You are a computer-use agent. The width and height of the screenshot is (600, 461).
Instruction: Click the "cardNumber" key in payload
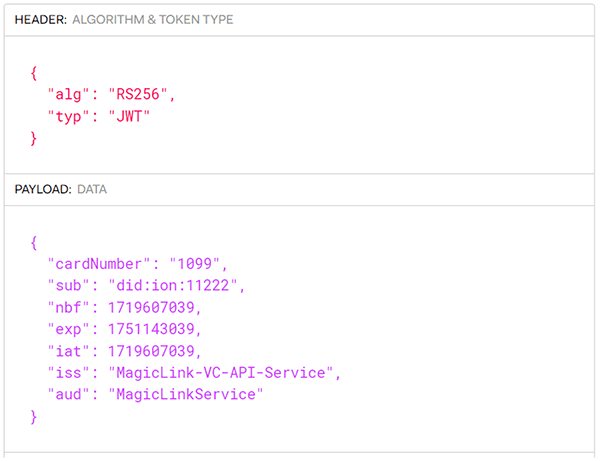98,264
